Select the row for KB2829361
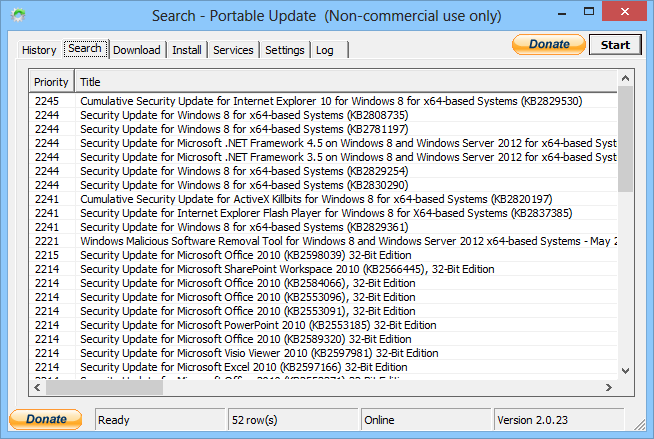Screen dimensions: 654x439 point(323,227)
